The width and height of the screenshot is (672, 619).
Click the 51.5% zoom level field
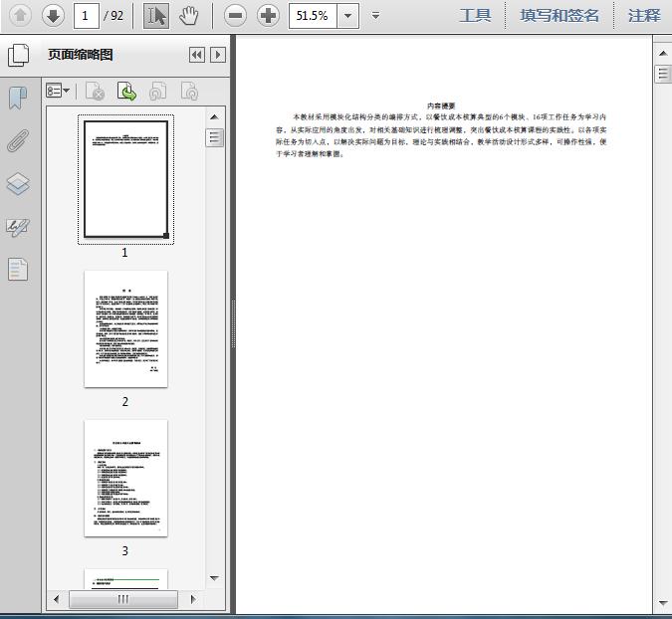[313, 16]
